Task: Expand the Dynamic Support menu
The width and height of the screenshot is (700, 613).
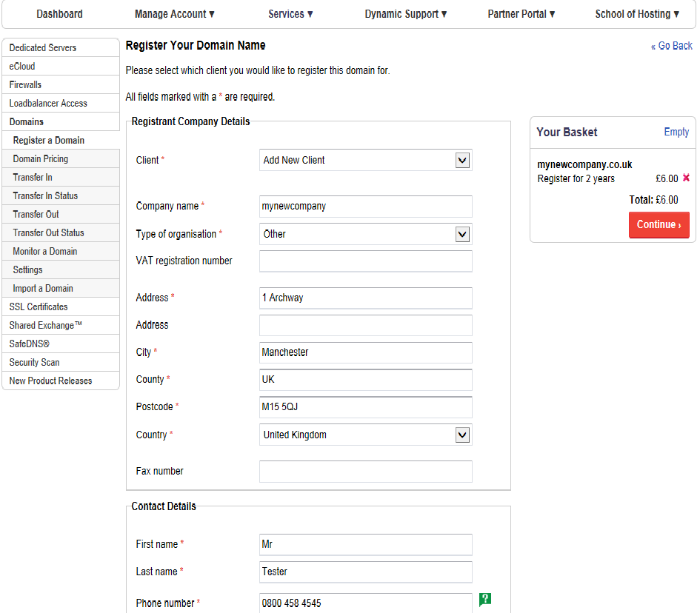Action: tap(406, 14)
